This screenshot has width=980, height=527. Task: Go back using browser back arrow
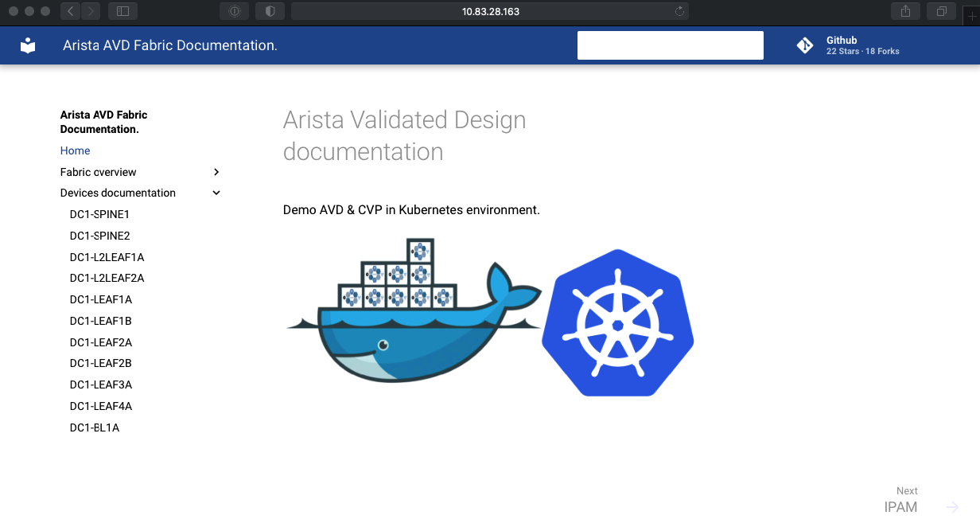(x=71, y=11)
